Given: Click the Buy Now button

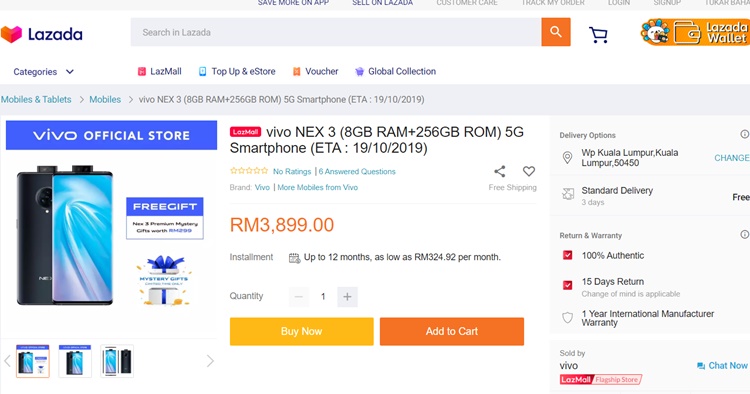Looking at the screenshot, I should [301, 331].
